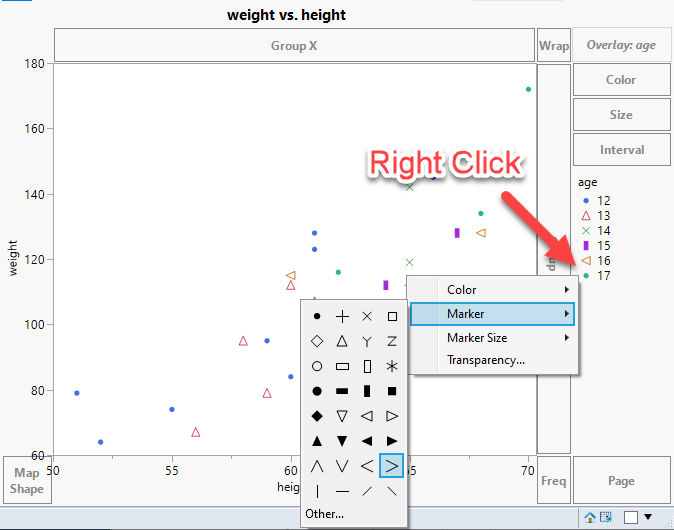Click the Page drop zone
This screenshot has height=530, width=674.
click(621, 480)
